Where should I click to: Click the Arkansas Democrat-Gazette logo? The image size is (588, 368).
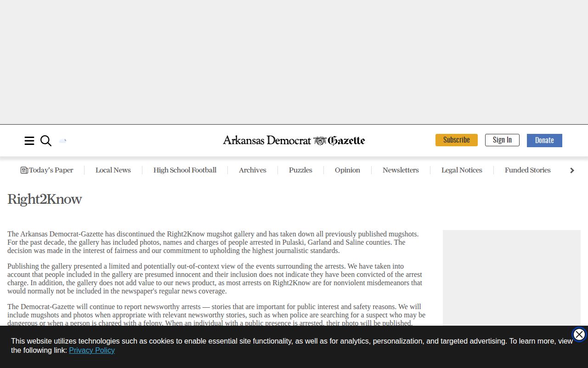(294, 140)
